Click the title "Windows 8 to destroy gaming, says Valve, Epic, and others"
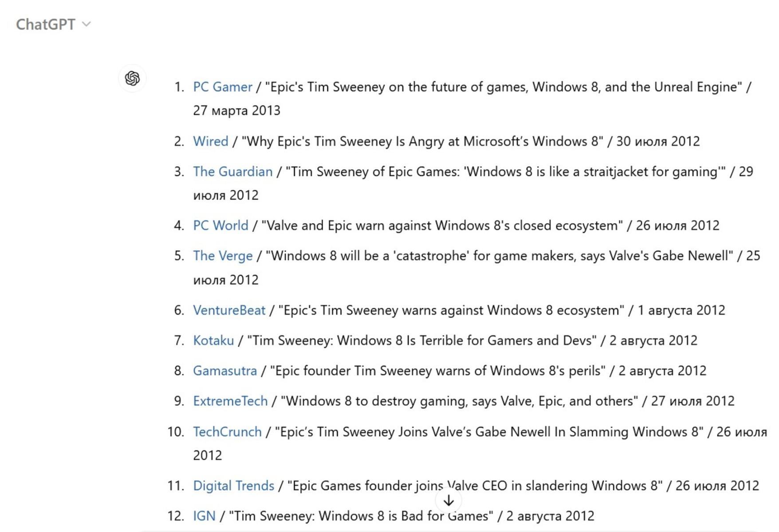Image resolution: width=779 pixels, height=532 pixels. 459,401
